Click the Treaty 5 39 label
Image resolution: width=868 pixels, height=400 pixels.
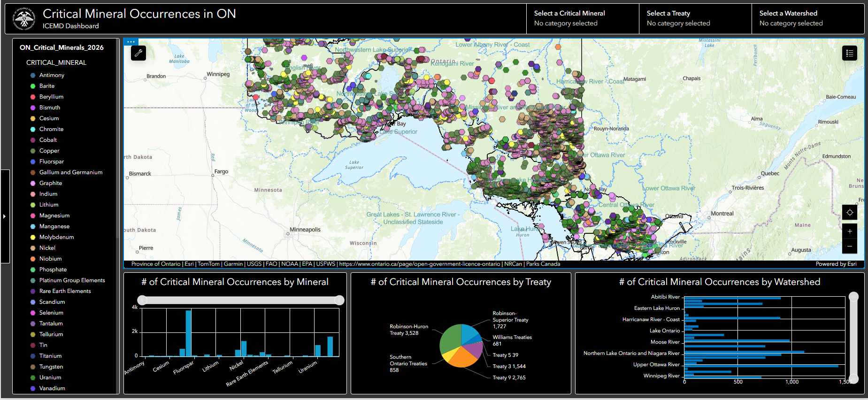[x=505, y=355]
